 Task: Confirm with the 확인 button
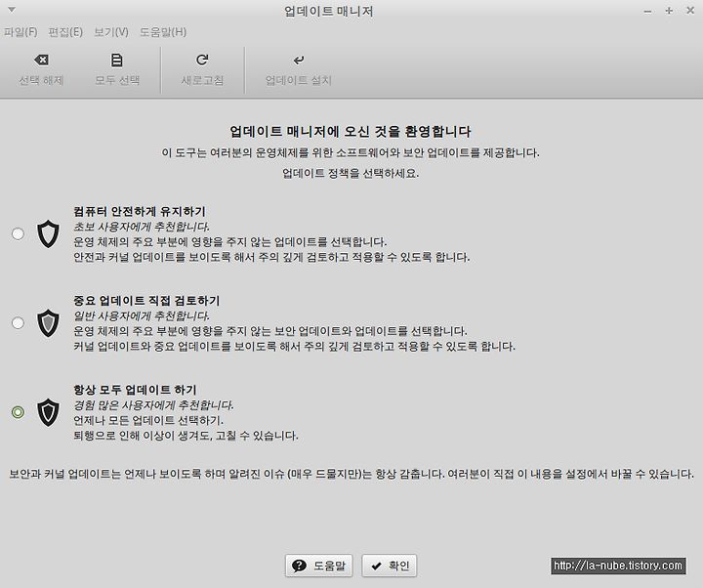[390, 566]
